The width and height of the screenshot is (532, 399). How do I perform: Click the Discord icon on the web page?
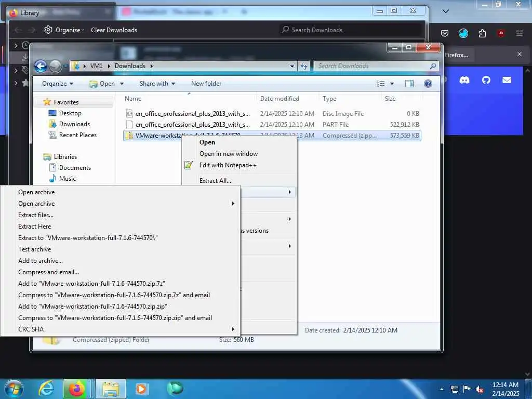[x=464, y=80]
